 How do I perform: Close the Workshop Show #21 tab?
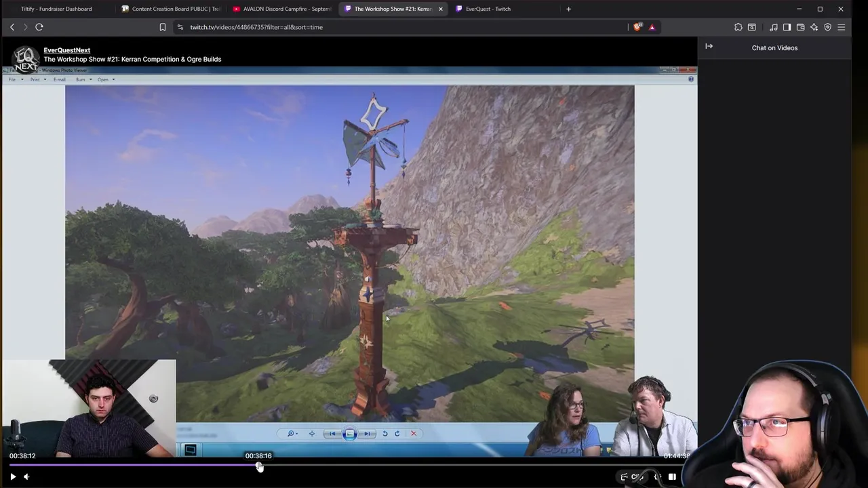[441, 9]
